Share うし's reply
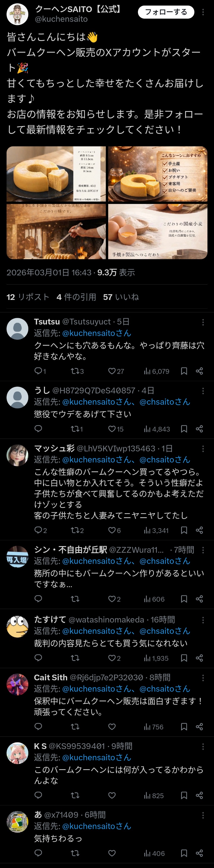 (199, 429)
